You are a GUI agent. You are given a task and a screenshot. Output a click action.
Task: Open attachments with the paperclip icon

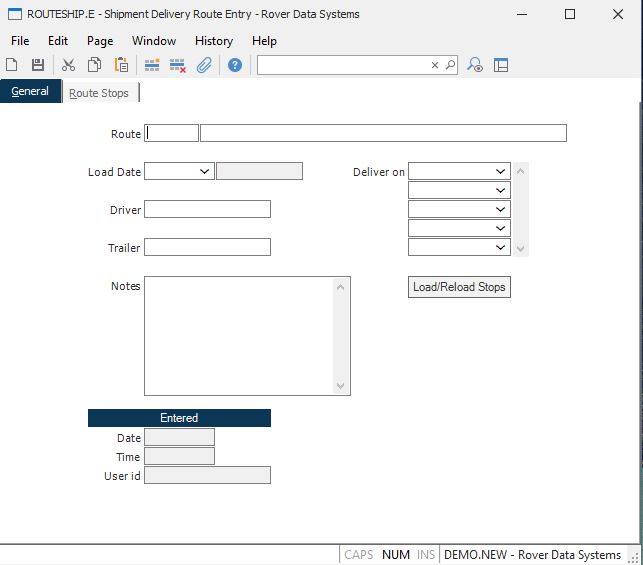coord(204,65)
